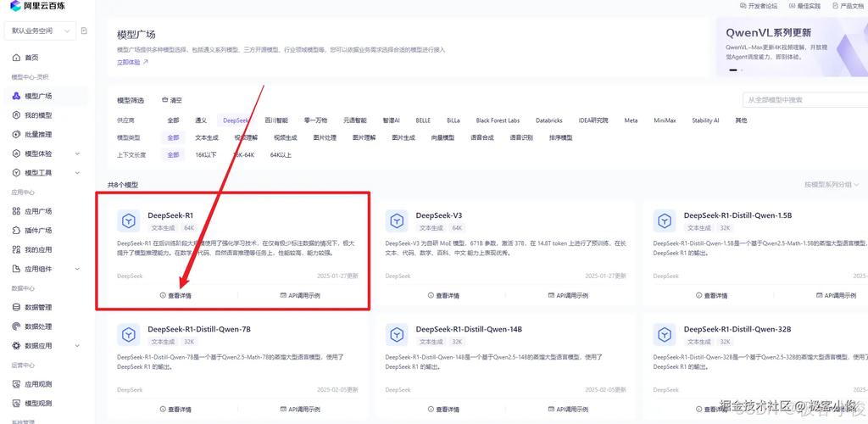Click the 从全部模型中搜索 search field
Image resolution: width=868 pixels, height=424 pixels.
point(805,100)
